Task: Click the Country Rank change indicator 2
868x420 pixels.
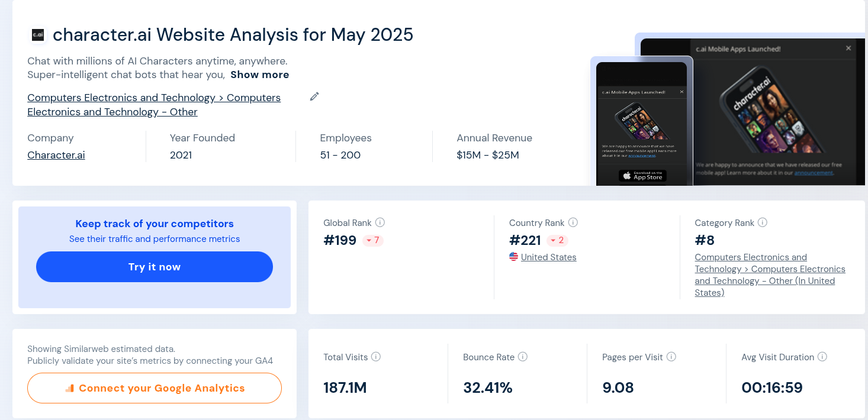Action: point(558,240)
